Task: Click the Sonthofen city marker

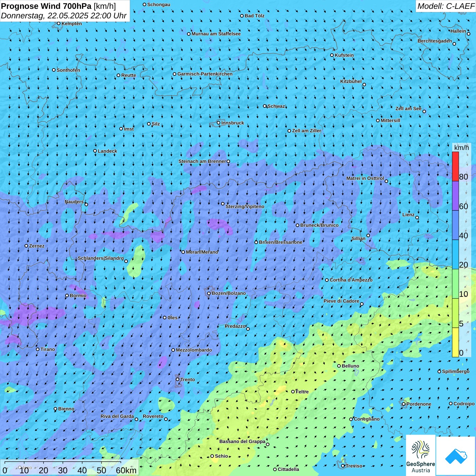Action: (x=54, y=70)
